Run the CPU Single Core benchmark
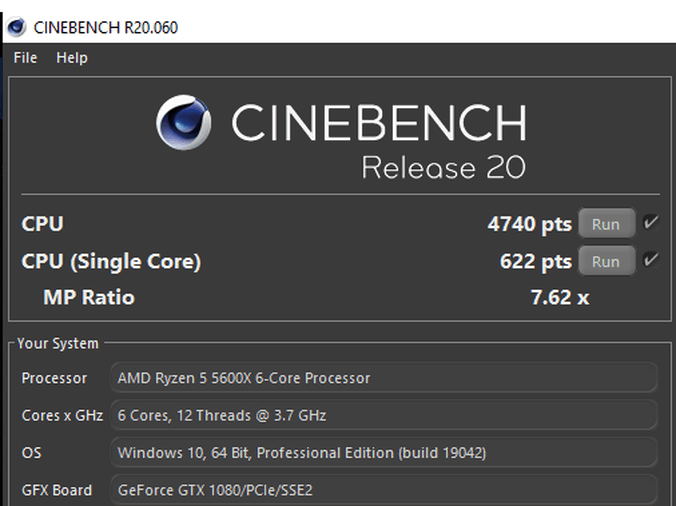This screenshot has width=676, height=506. (x=606, y=261)
